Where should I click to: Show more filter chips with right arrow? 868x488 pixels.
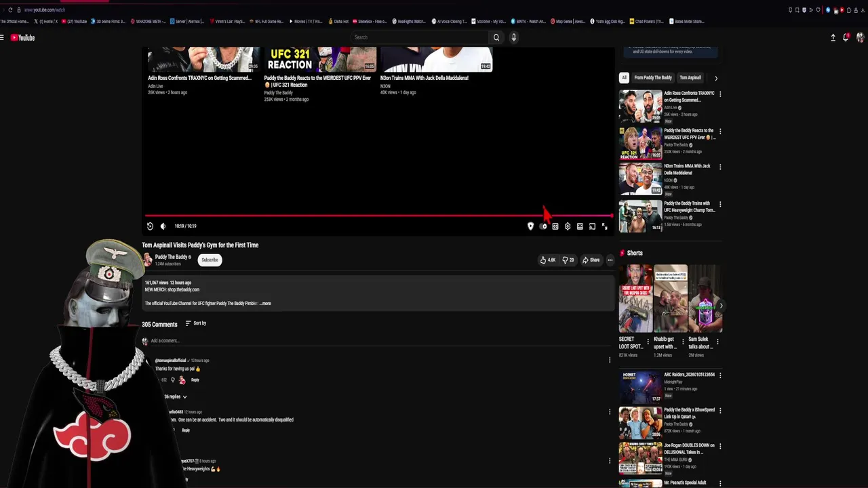click(x=716, y=78)
